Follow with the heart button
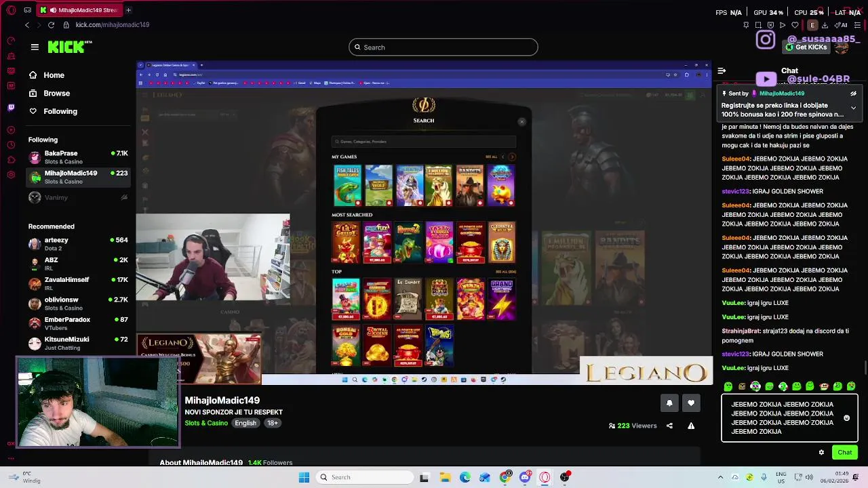The height and width of the screenshot is (488, 868). click(x=691, y=403)
